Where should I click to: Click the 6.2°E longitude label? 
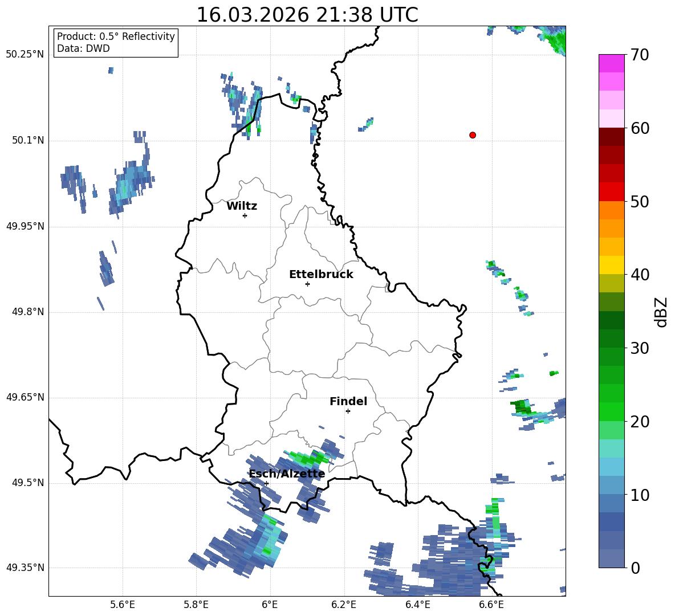[x=344, y=605]
